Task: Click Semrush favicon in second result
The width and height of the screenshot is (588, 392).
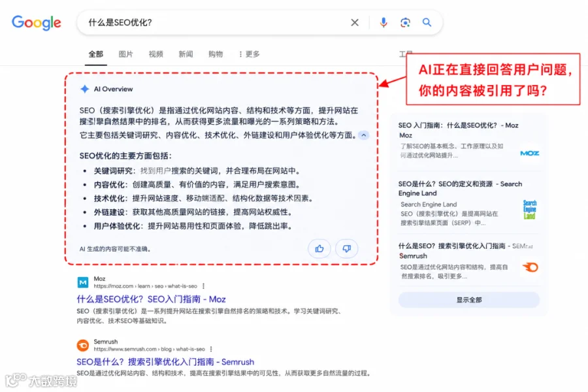Action: 83,345
